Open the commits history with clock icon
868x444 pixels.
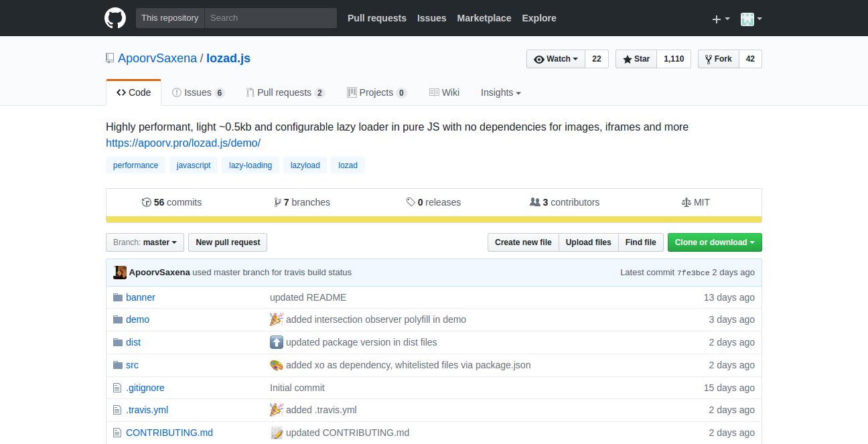[x=171, y=202]
